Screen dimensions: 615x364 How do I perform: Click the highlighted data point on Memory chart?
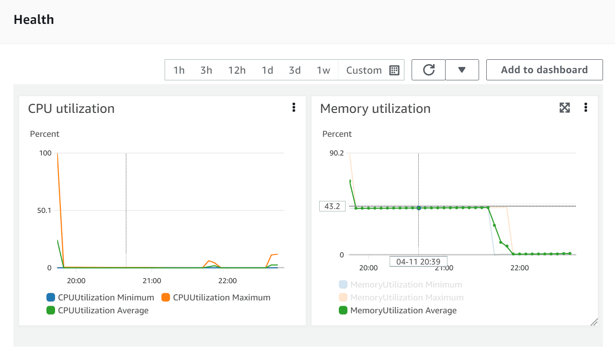419,208
